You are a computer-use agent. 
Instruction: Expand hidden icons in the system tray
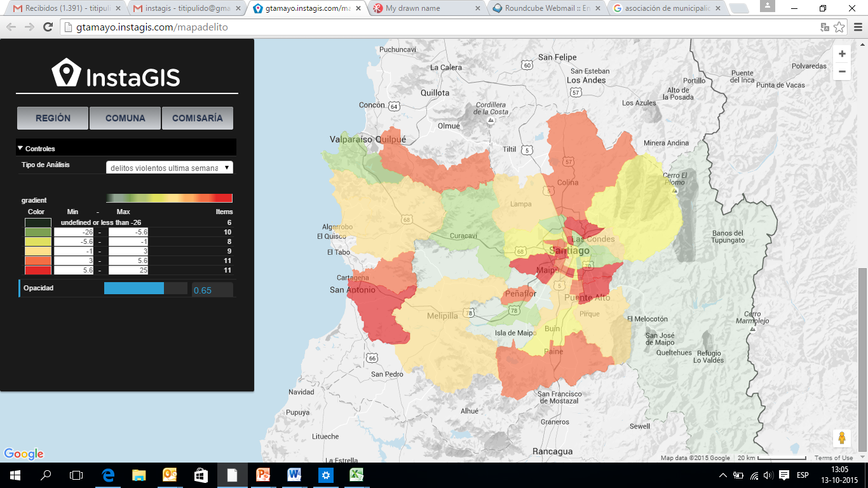click(723, 475)
